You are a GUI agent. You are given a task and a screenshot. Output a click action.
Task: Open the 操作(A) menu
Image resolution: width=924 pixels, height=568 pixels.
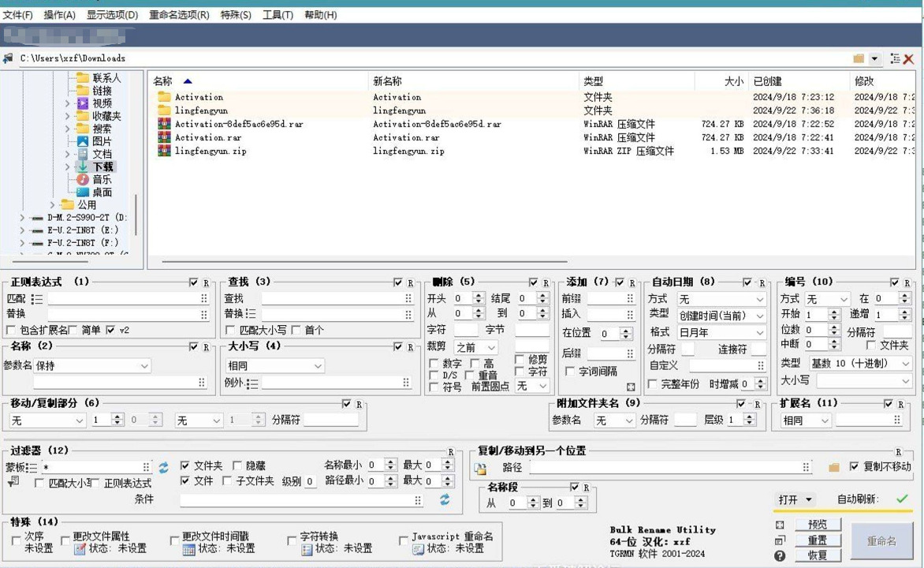59,15
